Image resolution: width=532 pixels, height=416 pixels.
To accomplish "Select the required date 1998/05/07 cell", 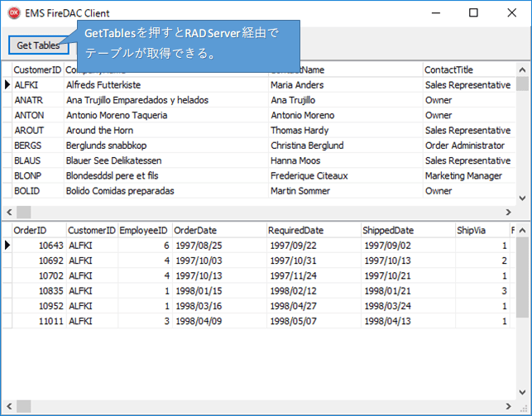I will pos(314,321).
